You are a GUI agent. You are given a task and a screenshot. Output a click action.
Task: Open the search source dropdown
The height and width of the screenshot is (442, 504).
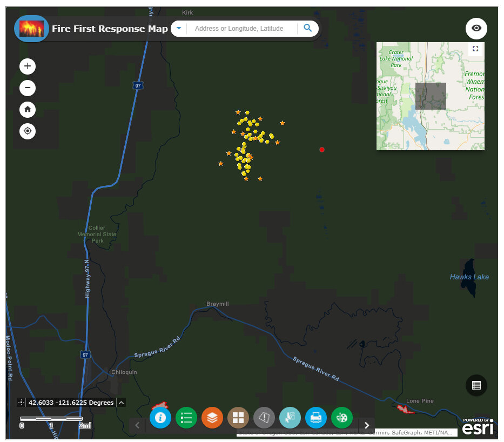click(x=178, y=28)
